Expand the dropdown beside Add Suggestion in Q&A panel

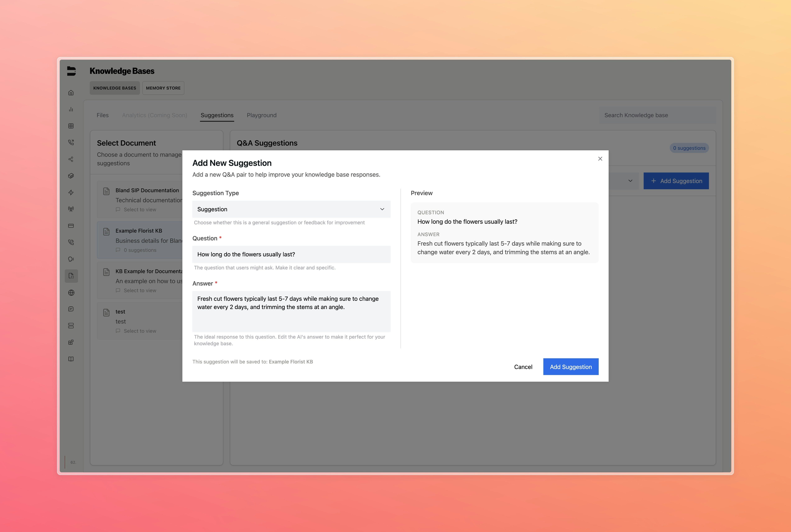pos(630,181)
